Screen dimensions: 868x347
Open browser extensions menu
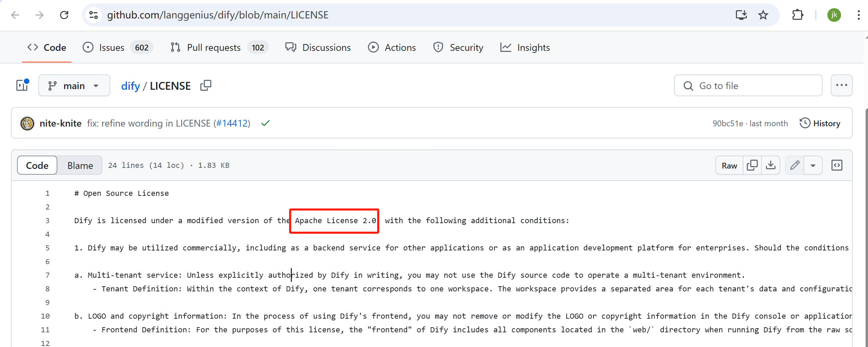[x=798, y=15]
